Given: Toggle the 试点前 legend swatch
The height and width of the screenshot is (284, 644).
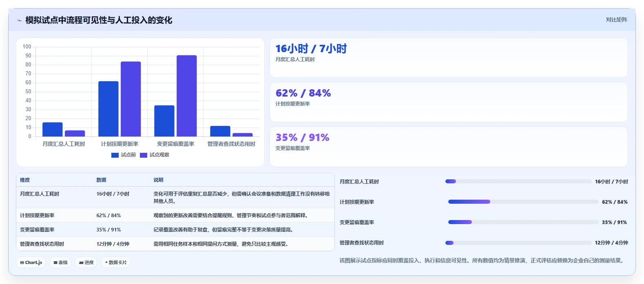Looking at the screenshot, I should pos(115,155).
